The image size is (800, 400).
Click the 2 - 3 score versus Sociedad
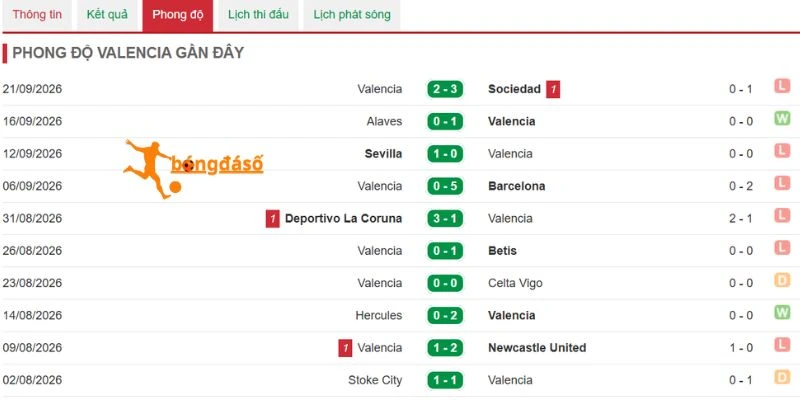pyautogui.click(x=445, y=89)
